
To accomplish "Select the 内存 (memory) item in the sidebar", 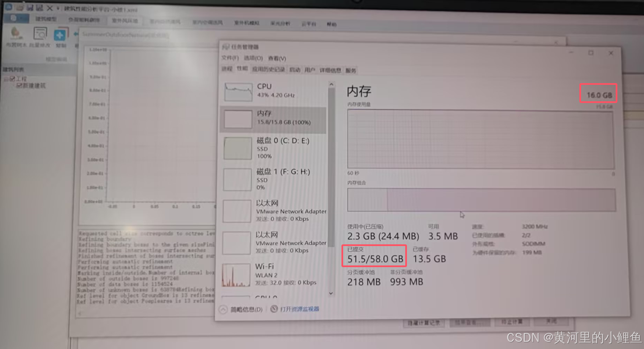I will coord(273,119).
